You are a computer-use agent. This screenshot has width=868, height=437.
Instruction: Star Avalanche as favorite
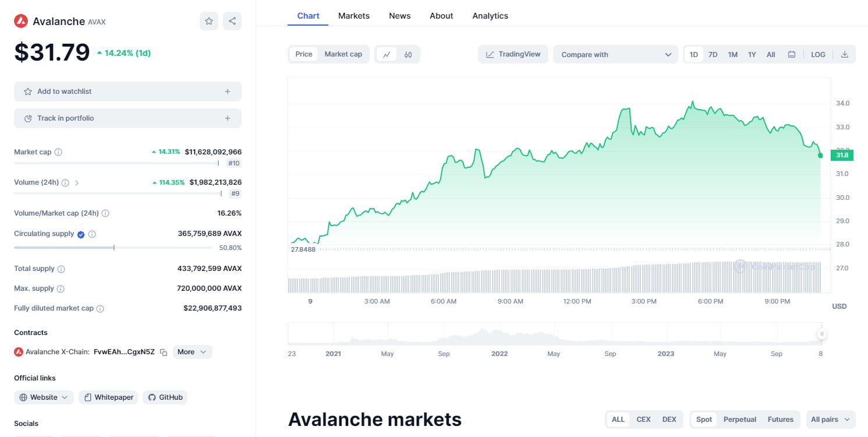(209, 21)
